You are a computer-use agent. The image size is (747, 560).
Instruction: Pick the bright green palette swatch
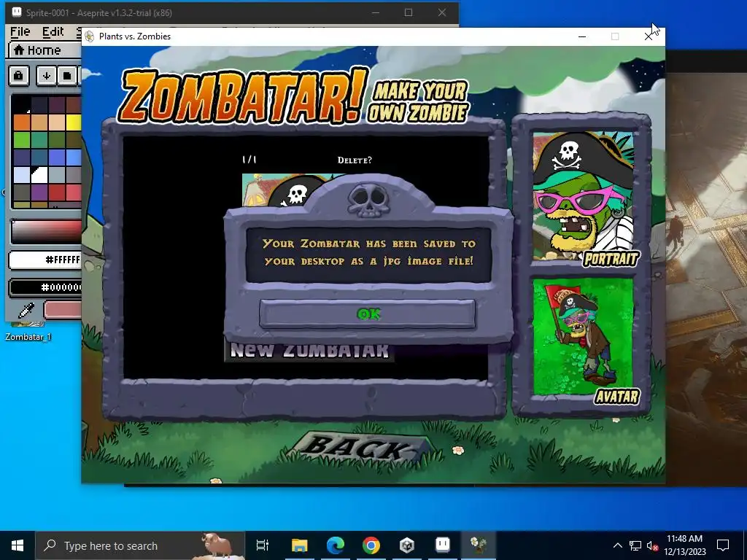click(22, 139)
